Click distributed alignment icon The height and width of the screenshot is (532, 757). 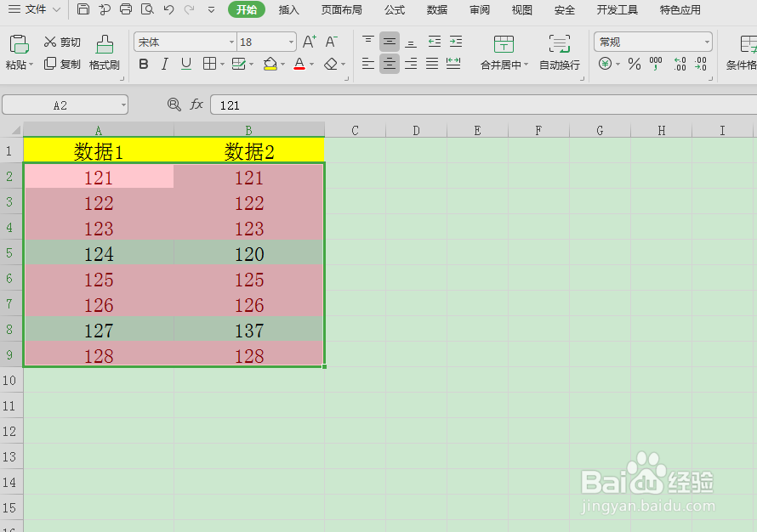(453, 64)
